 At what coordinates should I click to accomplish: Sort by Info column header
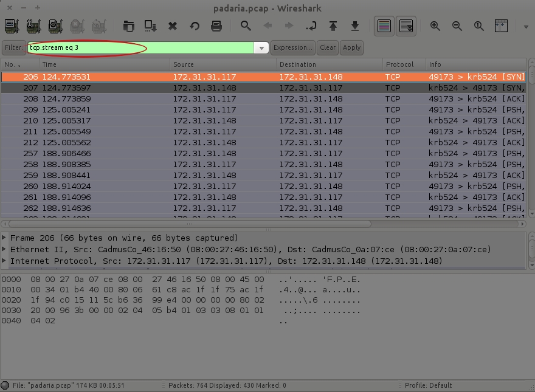tap(475, 64)
